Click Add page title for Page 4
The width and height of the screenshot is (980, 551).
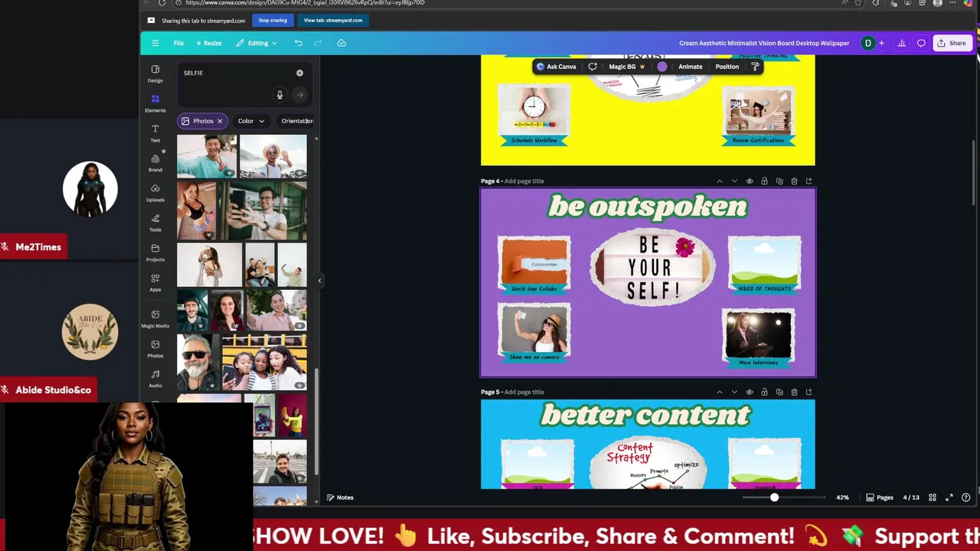(x=524, y=181)
